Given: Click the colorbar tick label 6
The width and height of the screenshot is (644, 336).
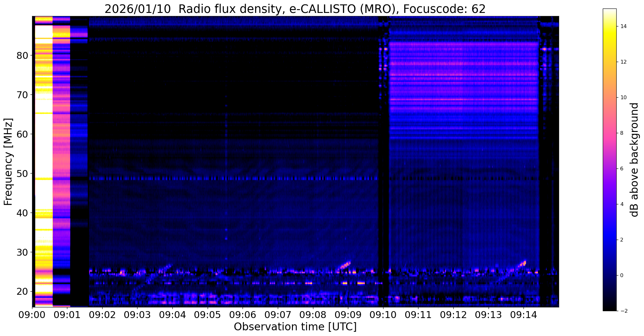Looking at the screenshot, I should (x=622, y=169).
